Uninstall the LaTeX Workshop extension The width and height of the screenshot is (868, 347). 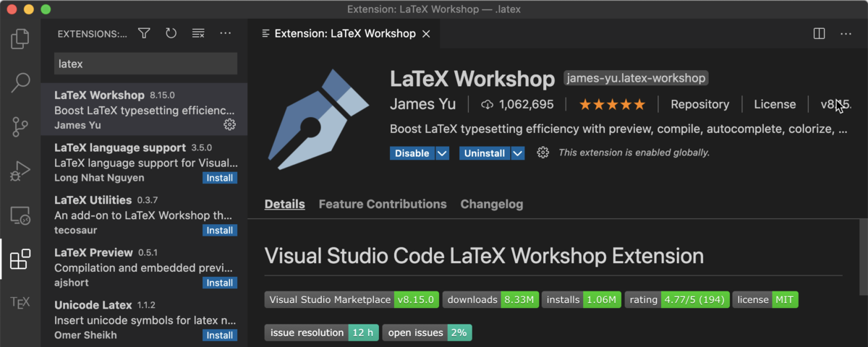coord(485,153)
